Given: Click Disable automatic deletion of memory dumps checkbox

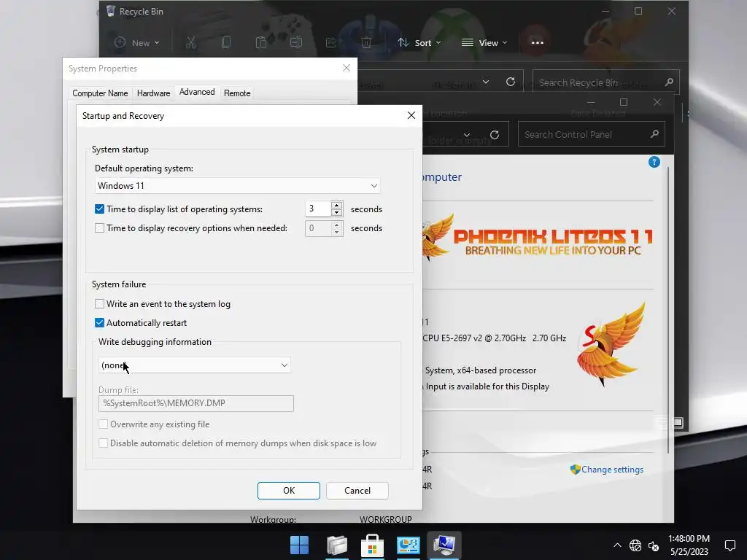Looking at the screenshot, I should pos(103,443).
